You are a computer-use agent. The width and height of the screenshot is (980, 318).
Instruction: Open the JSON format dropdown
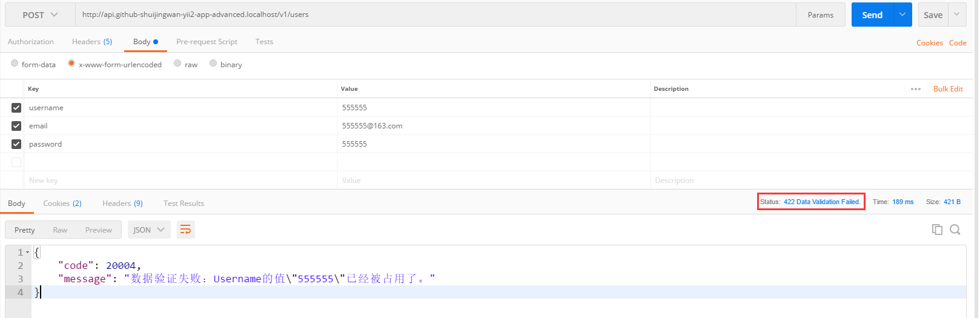(149, 230)
